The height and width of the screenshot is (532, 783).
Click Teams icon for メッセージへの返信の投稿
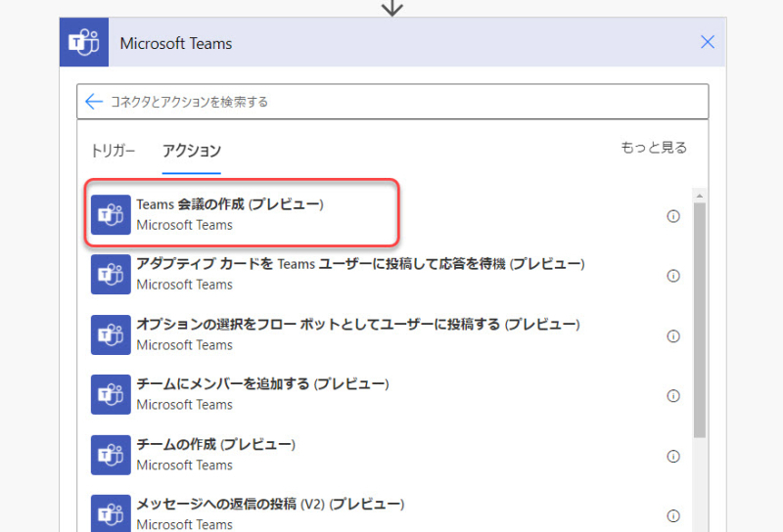(x=111, y=513)
